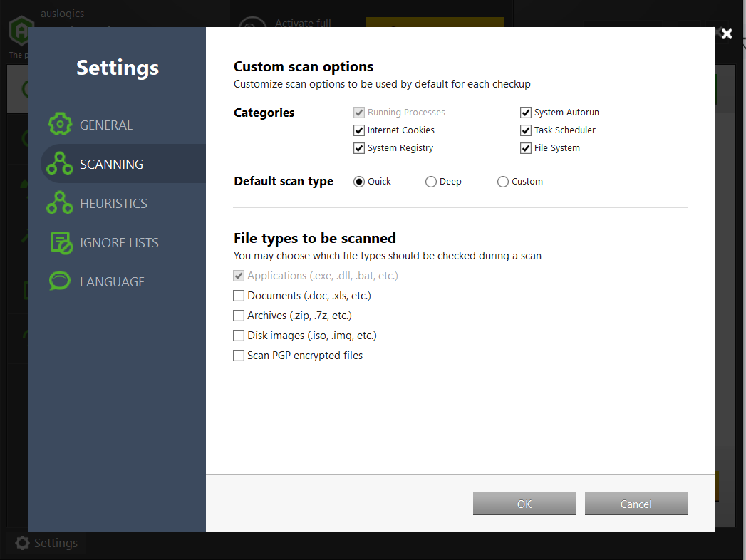746x560 pixels.
Task: Select the Deep scan type
Action: pyautogui.click(x=430, y=181)
